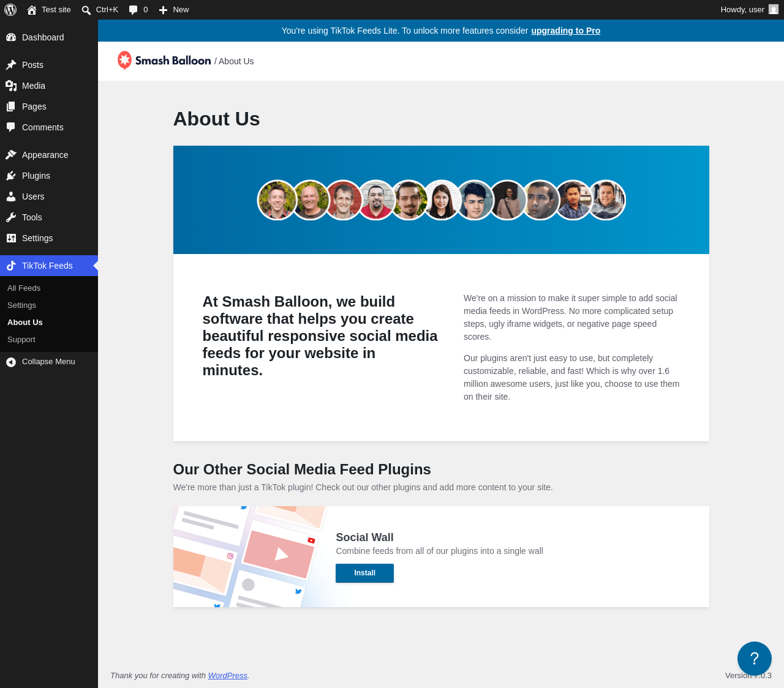Click the Ctrl+K search shortcut
This screenshot has height=688, width=784.
click(x=100, y=10)
